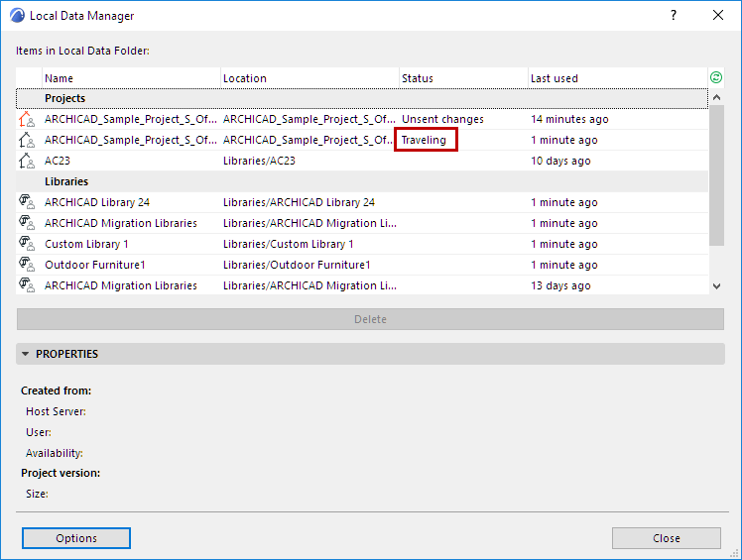
Task: Select the Projects group header row
Action: (x=362, y=98)
